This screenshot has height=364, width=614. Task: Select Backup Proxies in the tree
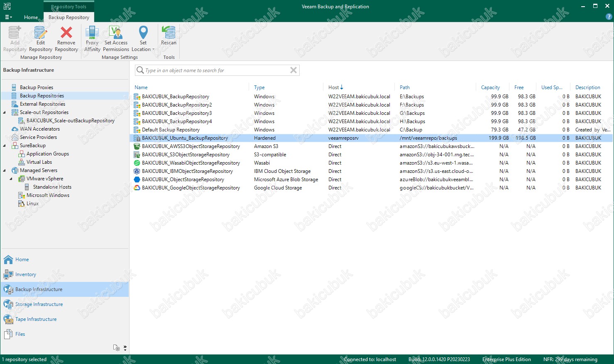pyautogui.click(x=37, y=87)
